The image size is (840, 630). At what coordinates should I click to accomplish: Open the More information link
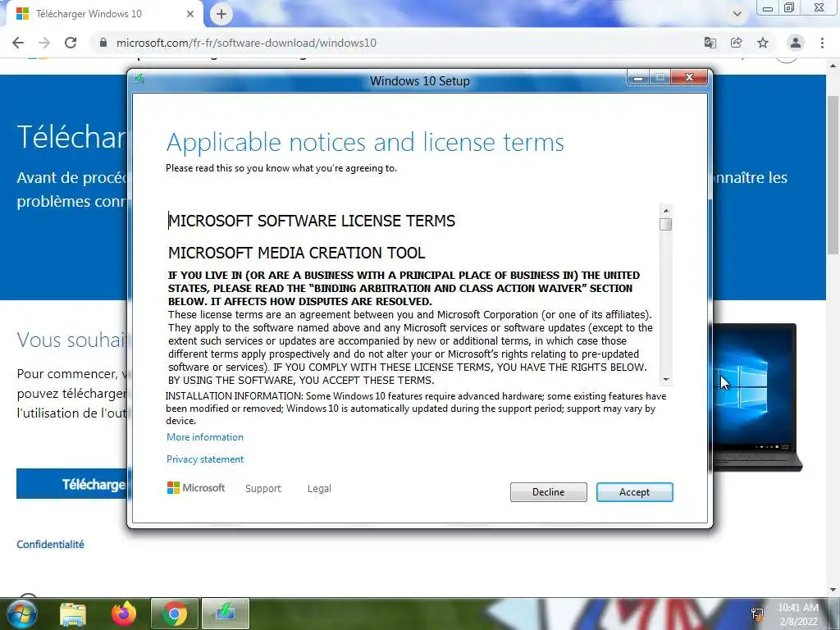coord(204,437)
